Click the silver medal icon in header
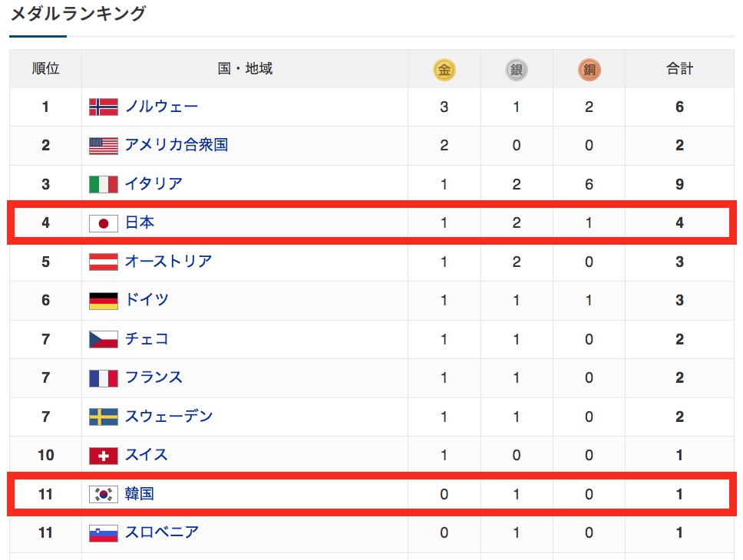 [517, 70]
